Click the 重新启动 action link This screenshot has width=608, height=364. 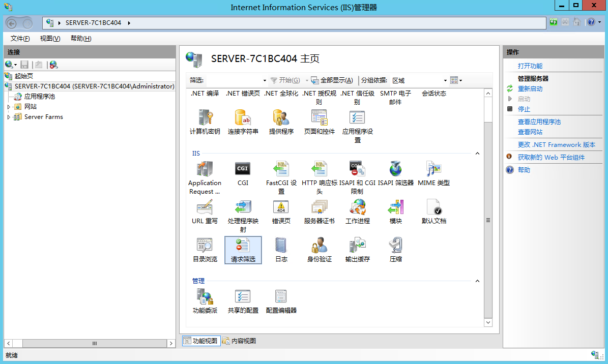[x=530, y=89]
